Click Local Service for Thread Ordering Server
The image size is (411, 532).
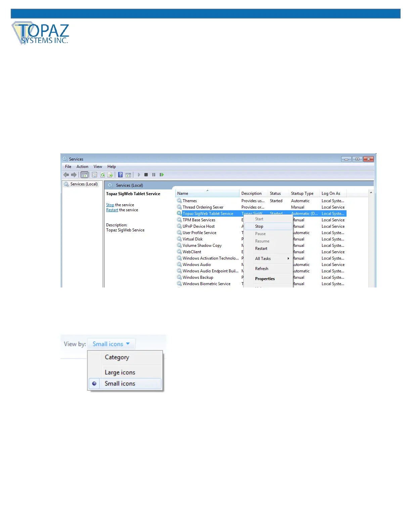point(333,207)
